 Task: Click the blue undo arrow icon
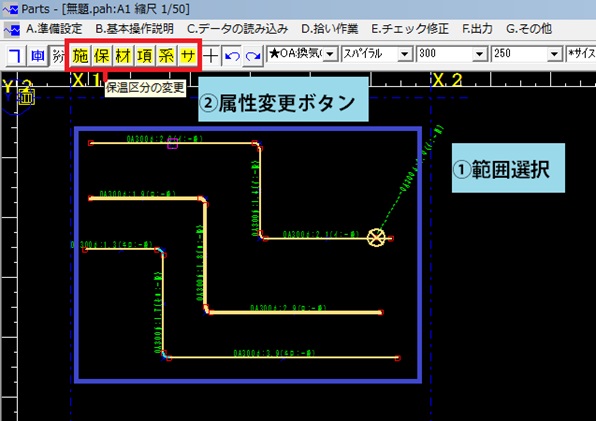tap(231, 56)
